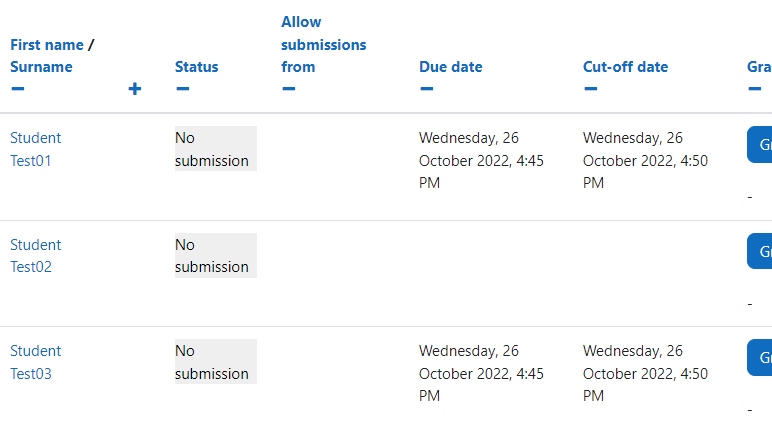Open Student Test02 profile link
772x430 pixels.
coord(35,256)
